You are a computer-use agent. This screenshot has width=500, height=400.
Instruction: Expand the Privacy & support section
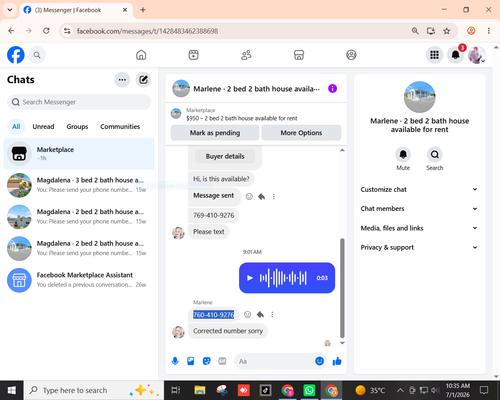point(419,247)
